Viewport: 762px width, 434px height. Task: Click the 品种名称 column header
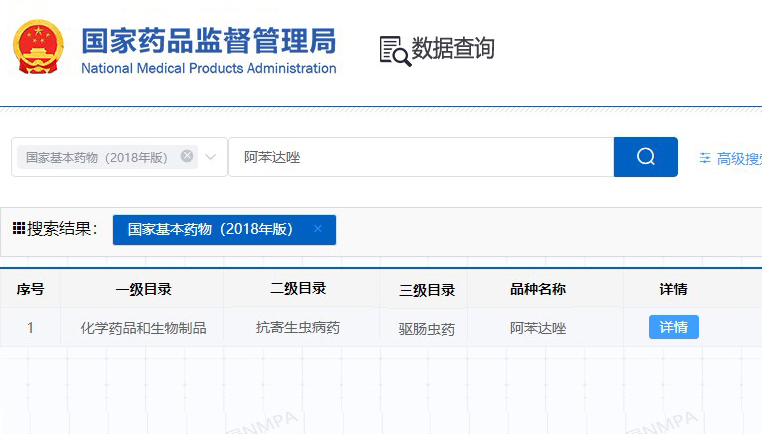(x=538, y=289)
